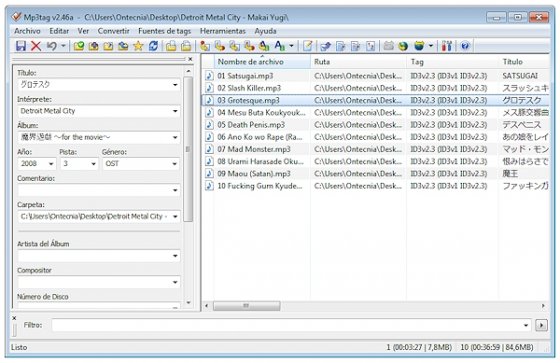Click the gray freedb disc drive icon
The height and width of the screenshot is (363, 560).
tap(388, 46)
